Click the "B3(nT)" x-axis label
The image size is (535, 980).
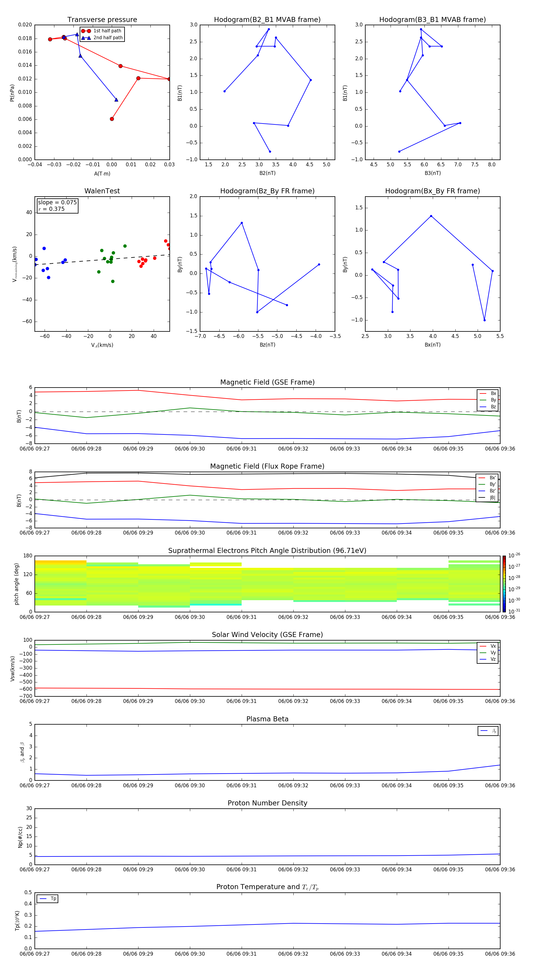[x=432, y=173]
